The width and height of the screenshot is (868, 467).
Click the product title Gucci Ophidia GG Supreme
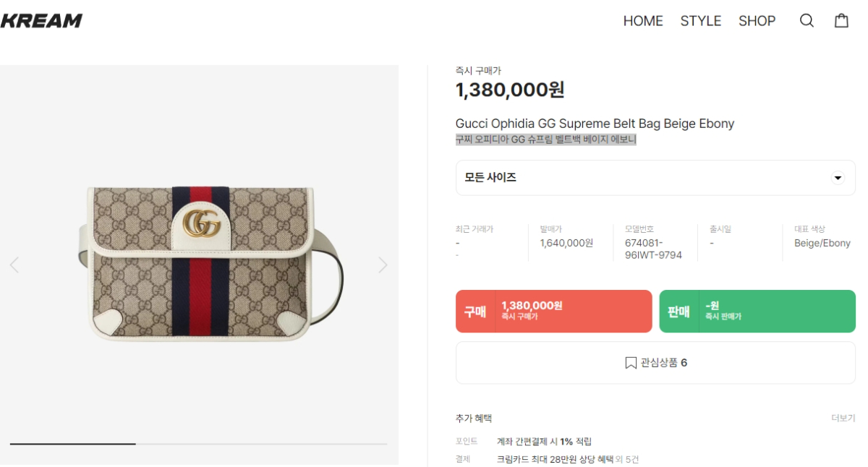tap(595, 124)
